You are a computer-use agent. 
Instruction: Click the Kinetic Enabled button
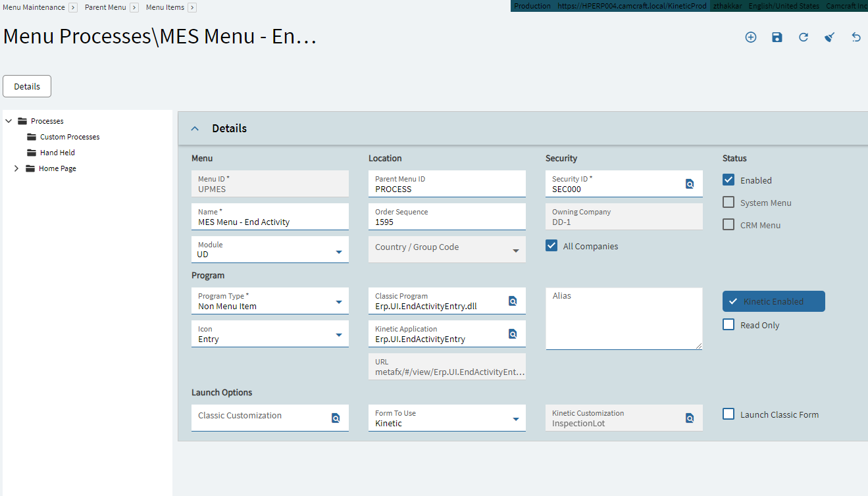(773, 301)
